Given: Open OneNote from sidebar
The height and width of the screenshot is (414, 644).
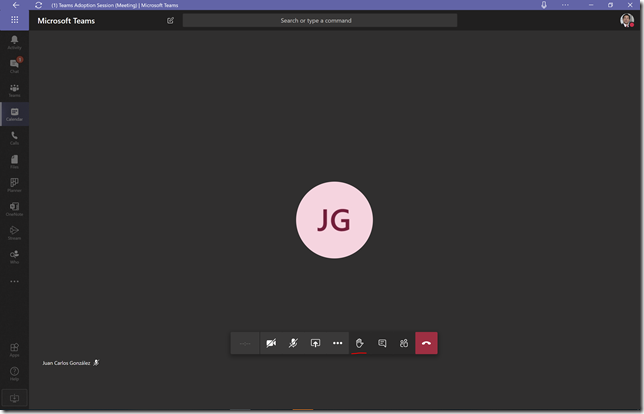Looking at the screenshot, I should point(14,209).
